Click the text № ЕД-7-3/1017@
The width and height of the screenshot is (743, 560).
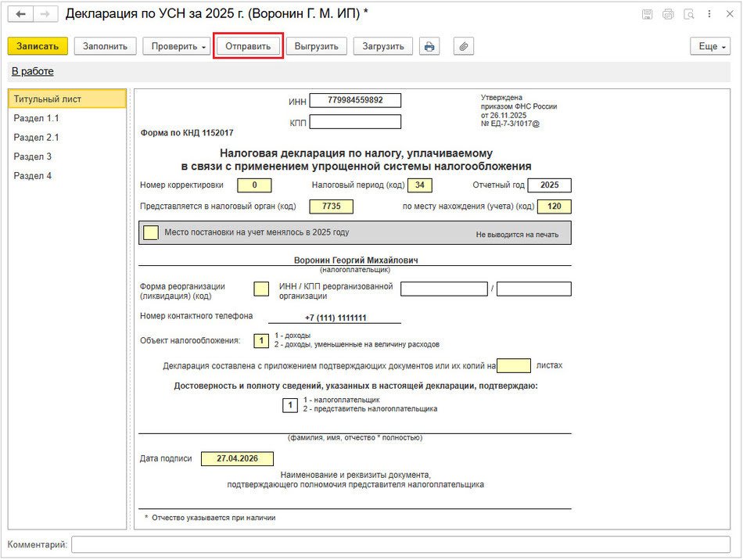click(x=510, y=124)
